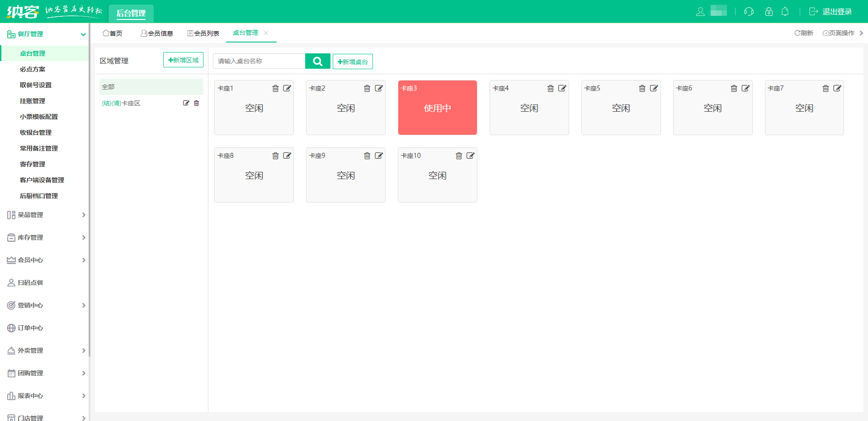Click the 新增区域 button
The image size is (868, 421).
(x=183, y=60)
